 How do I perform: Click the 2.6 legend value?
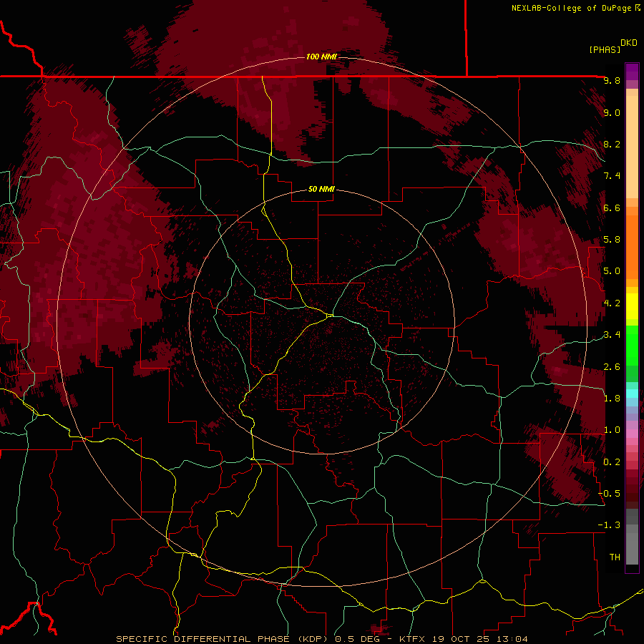[612, 367]
